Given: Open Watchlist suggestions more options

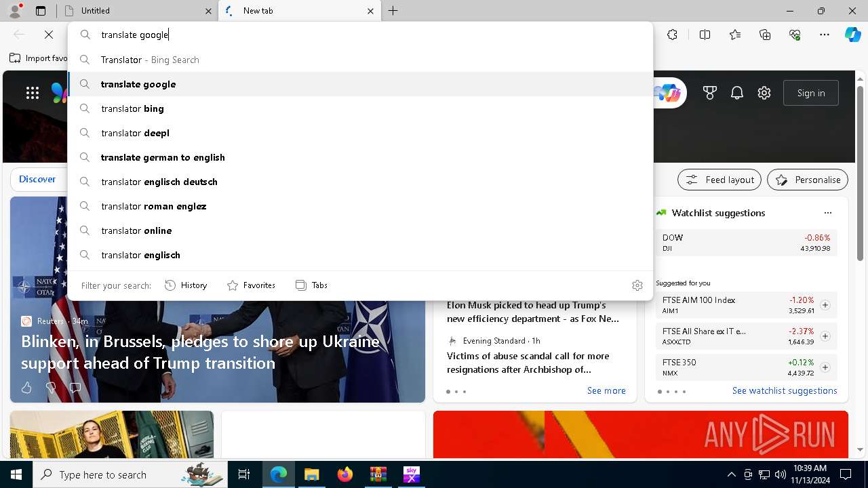Looking at the screenshot, I should 827,213.
